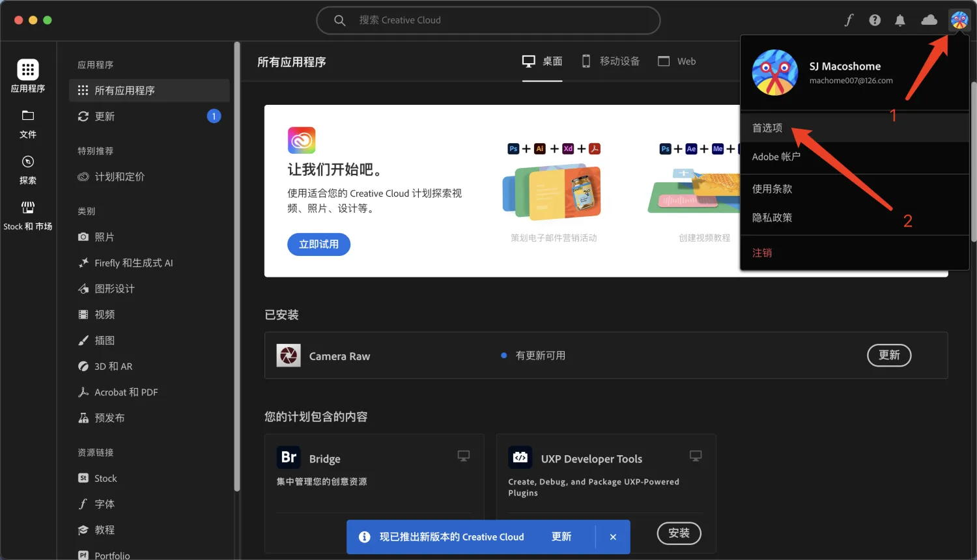This screenshot has height=560, width=977.
Task: Switch to the 桌面 tab
Action: 542,61
